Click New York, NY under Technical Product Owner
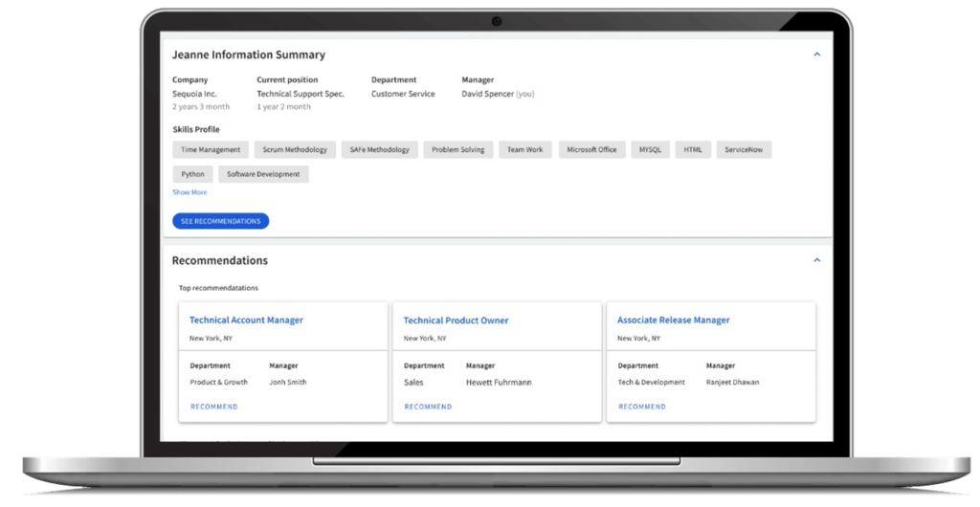980x507 pixels. point(425,339)
